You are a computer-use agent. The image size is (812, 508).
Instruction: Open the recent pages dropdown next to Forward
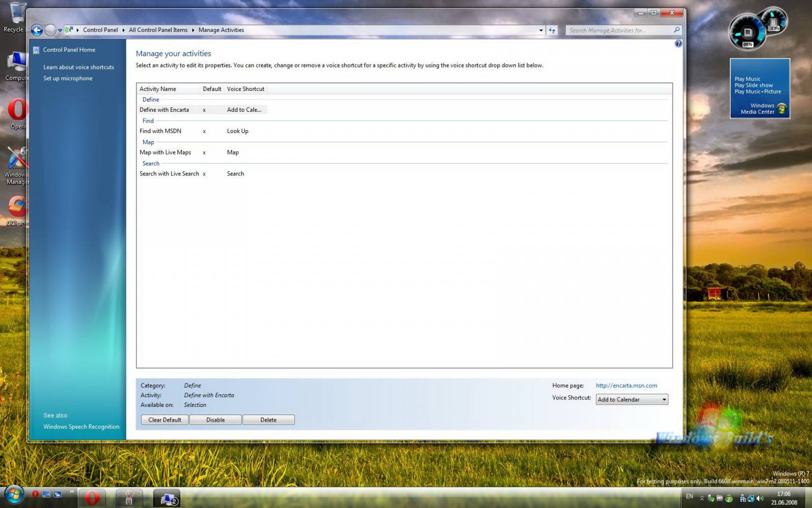coord(60,30)
